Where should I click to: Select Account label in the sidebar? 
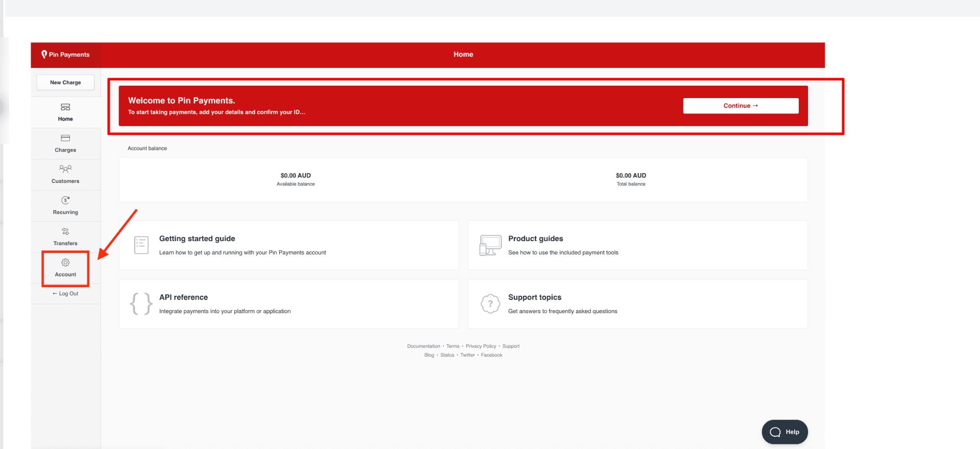point(65,275)
